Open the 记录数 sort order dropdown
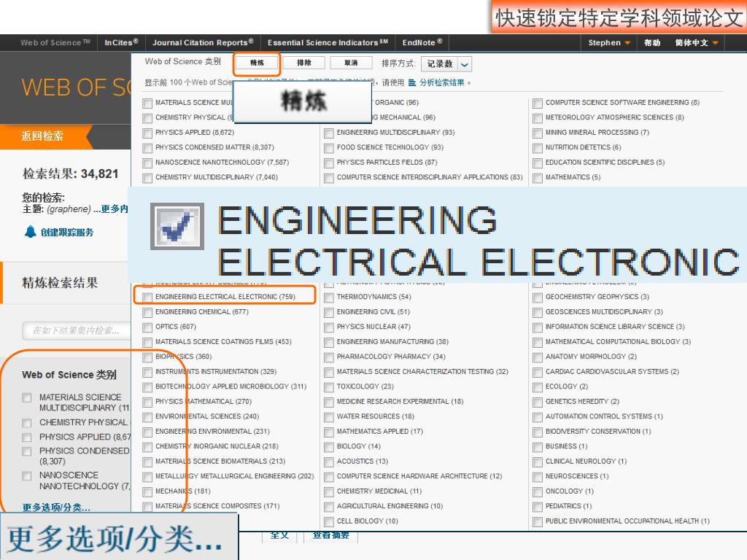 click(x=446, y=64)
